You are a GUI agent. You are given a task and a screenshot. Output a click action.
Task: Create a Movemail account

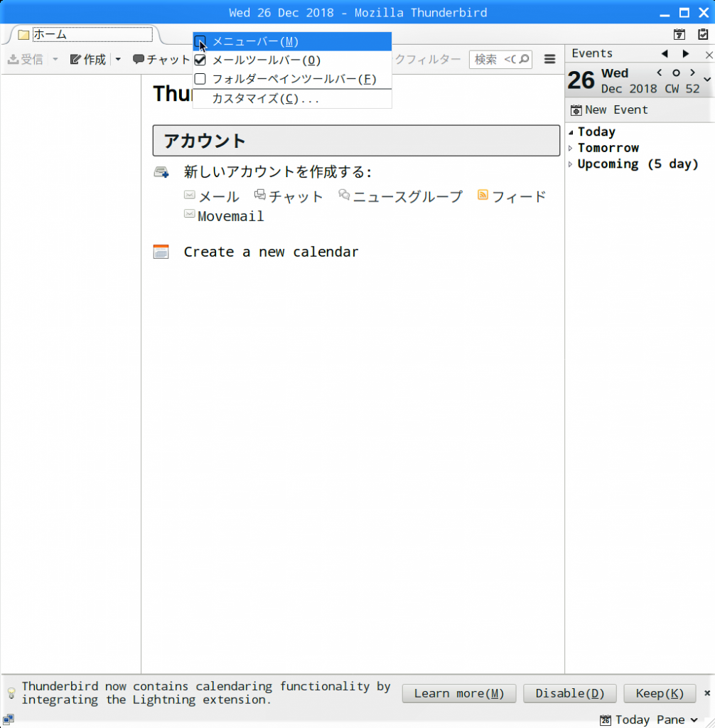(x=224, y=216)
